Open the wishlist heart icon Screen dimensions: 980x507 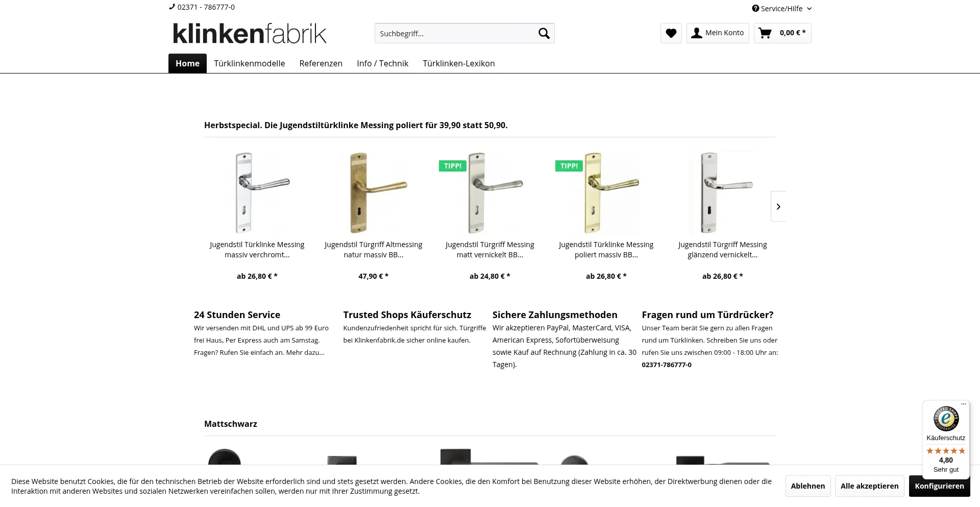tap(671, 33)
